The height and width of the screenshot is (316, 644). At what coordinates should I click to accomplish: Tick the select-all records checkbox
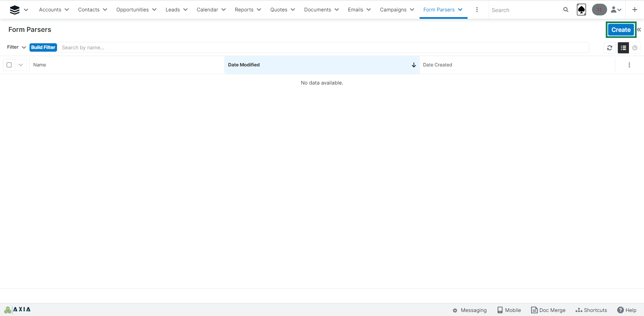tap(9, 65)
